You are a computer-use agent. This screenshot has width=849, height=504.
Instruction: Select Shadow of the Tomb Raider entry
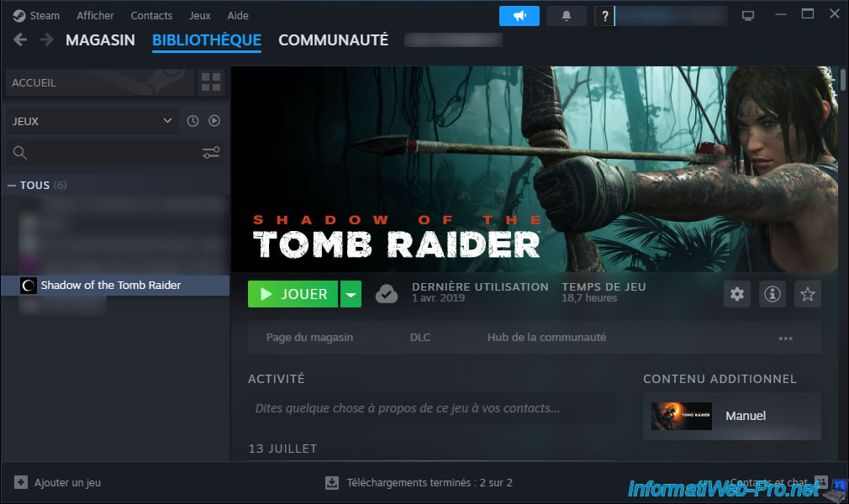(x=115, y=286)
